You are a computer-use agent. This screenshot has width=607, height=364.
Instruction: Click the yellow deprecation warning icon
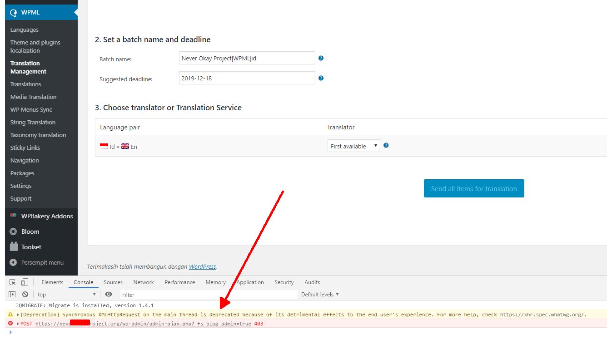pyautogui.click(x=10, y=314)
